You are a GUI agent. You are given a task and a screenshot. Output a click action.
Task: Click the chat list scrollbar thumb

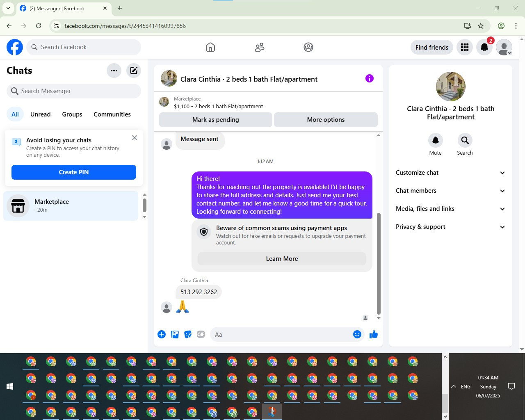click(x=144, y=205)
